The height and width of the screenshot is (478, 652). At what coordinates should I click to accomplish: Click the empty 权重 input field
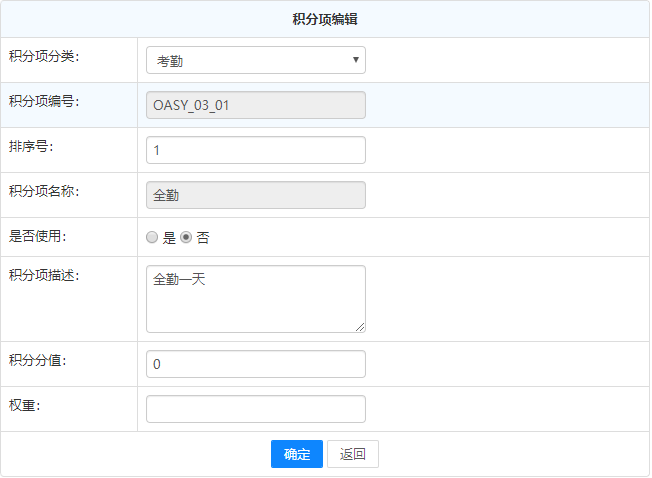click(255, 409)
